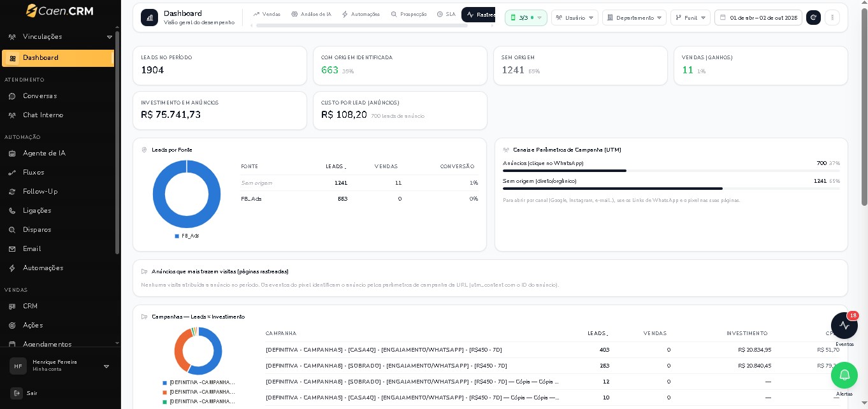Expand the Henrique Ferreira account menu
The width and height of the screenshot is (868, 409).
106,366
